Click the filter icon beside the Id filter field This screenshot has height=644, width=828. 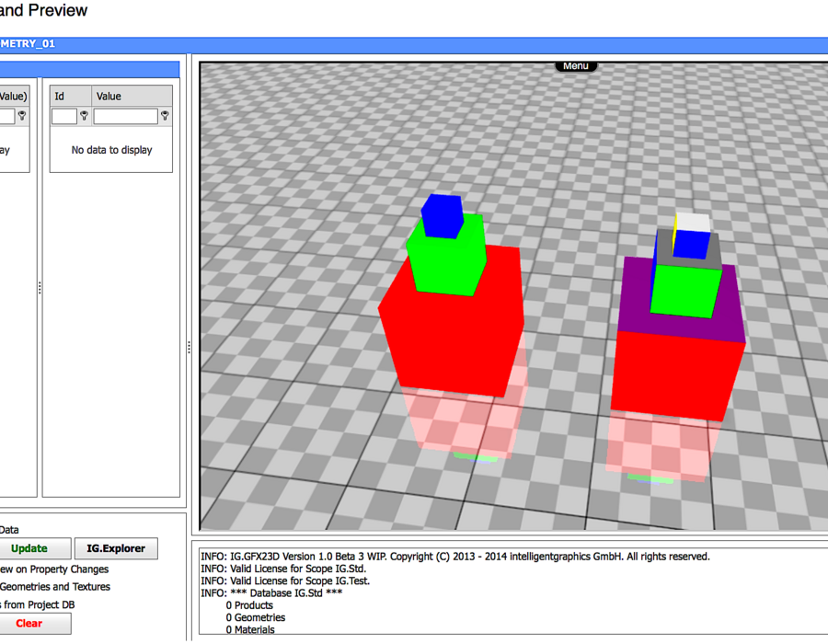point(84,116)
